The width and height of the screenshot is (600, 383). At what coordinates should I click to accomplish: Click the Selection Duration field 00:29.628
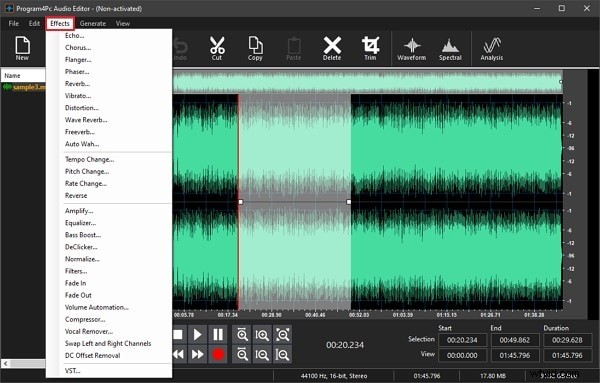[x=567, y=340]
